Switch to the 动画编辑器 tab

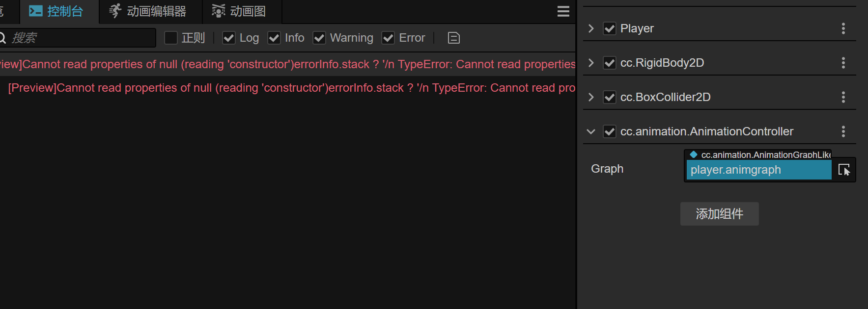[x=148, y=11]
